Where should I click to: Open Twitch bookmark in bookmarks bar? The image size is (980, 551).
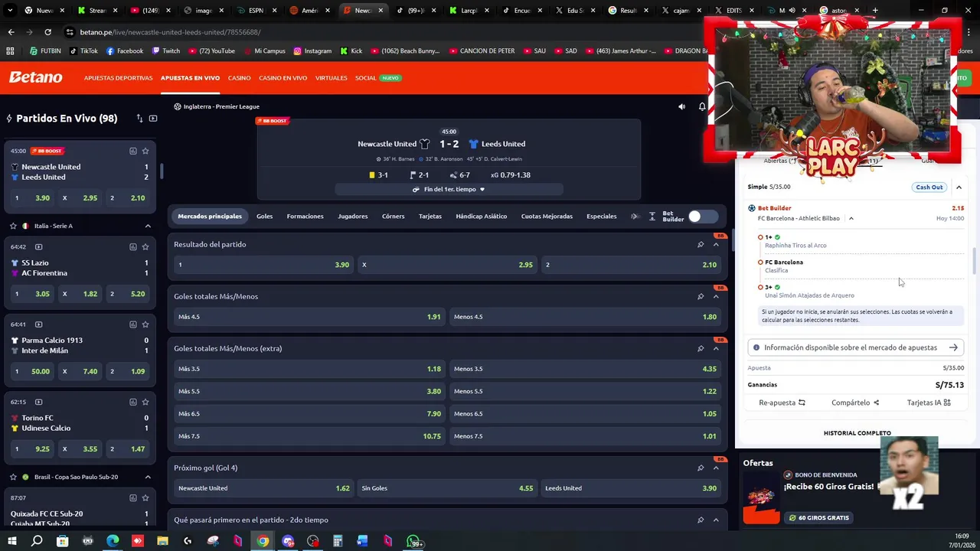point(166,51)
